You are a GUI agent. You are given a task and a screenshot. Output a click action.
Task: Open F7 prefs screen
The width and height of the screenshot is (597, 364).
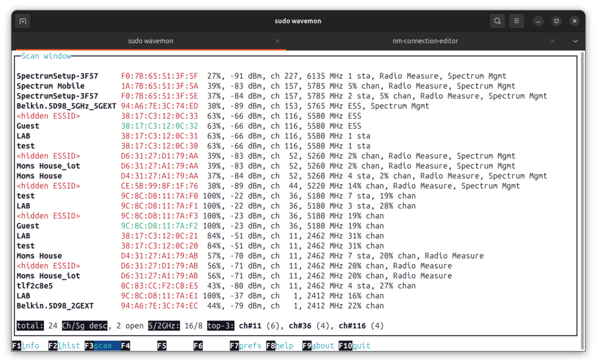tap(245, 346)
